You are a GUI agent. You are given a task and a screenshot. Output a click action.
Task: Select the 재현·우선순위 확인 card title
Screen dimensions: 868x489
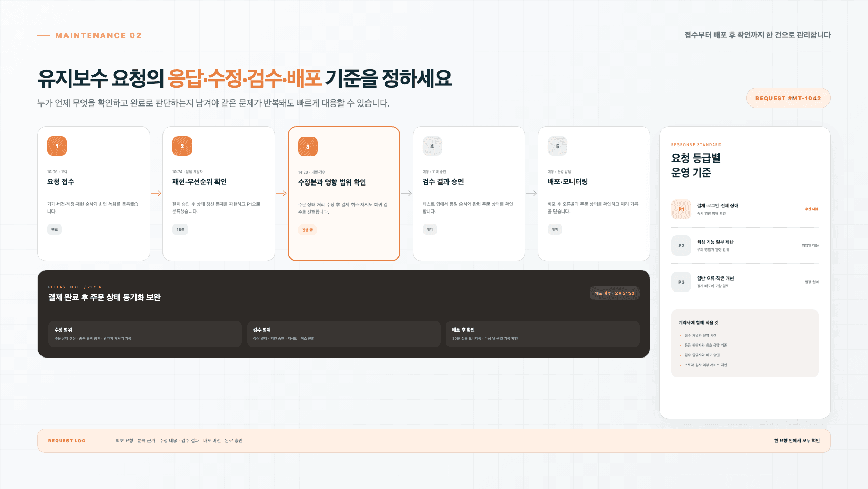click(199, 182)
